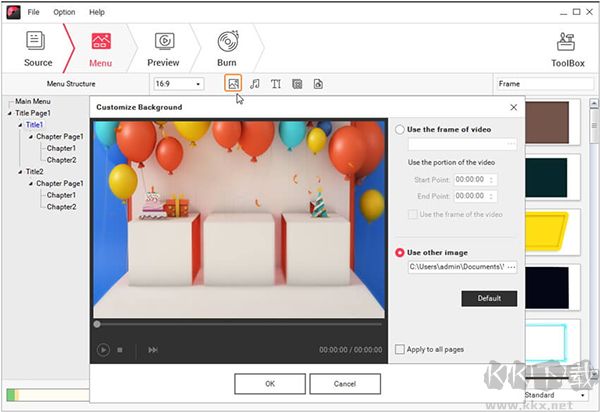Check the disabled Use the frame of the video box
Image resolution: width=600 pixels, height=412 pixels.
click(412, 214)
